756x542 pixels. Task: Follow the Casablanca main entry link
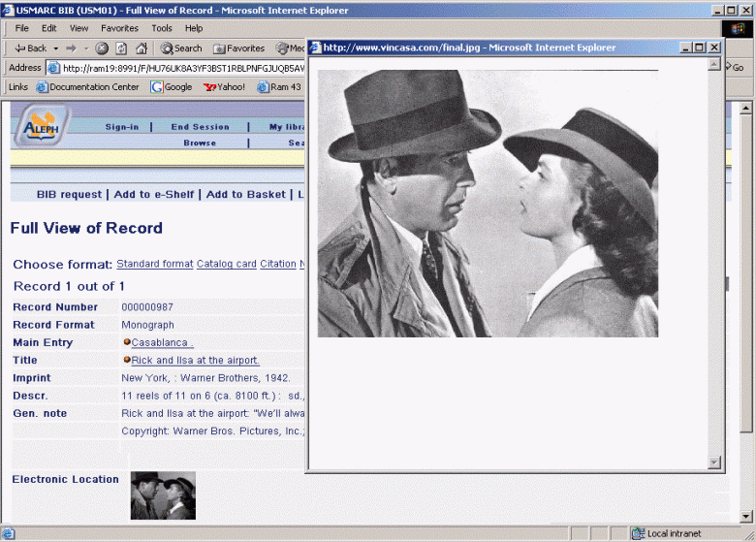[162, 343]
